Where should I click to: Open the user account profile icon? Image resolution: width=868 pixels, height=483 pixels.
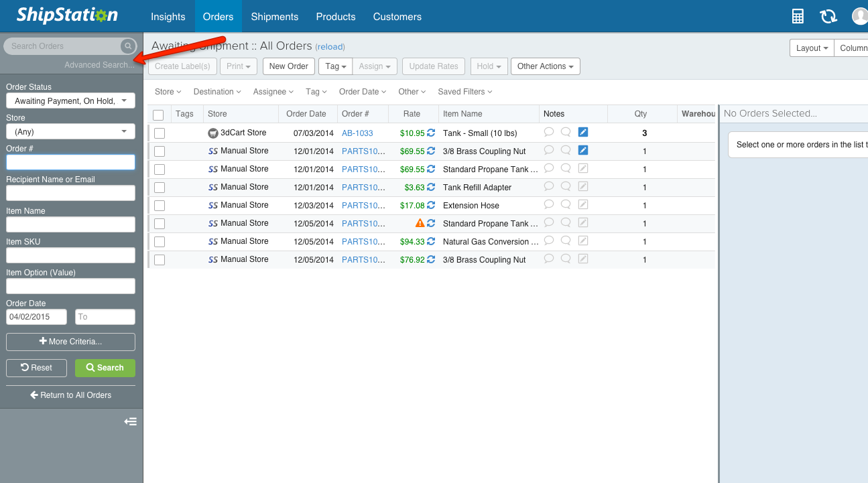pyautogui.click(x=859, y=17)
